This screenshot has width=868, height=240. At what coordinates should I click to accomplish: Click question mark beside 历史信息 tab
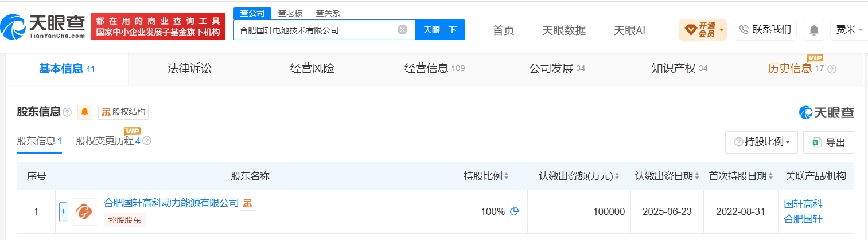[x=832, y=69]
